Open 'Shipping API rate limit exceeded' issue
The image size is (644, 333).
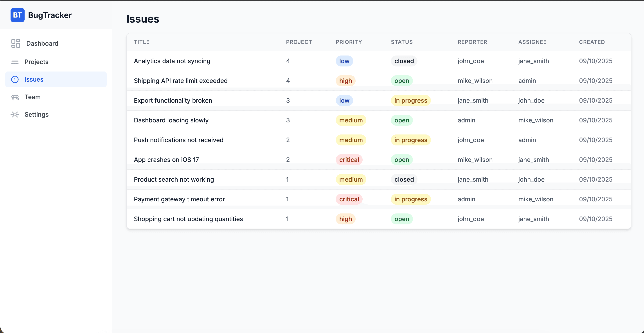point(180,81)
